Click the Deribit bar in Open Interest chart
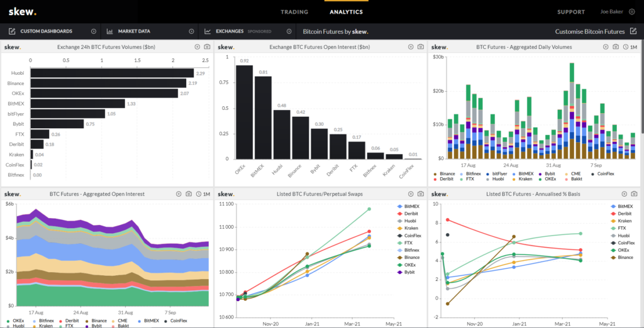 pyautogui.click(x=338, y=146)
